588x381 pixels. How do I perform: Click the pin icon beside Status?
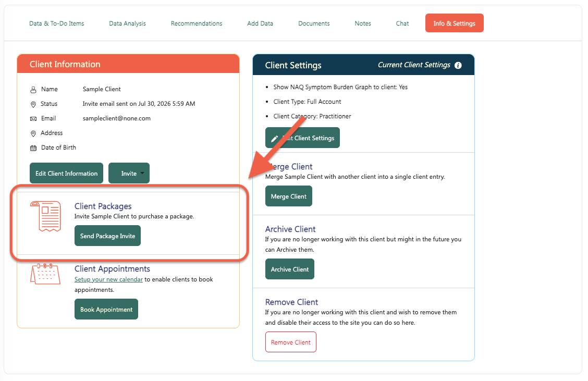click(x=33, y=104)
